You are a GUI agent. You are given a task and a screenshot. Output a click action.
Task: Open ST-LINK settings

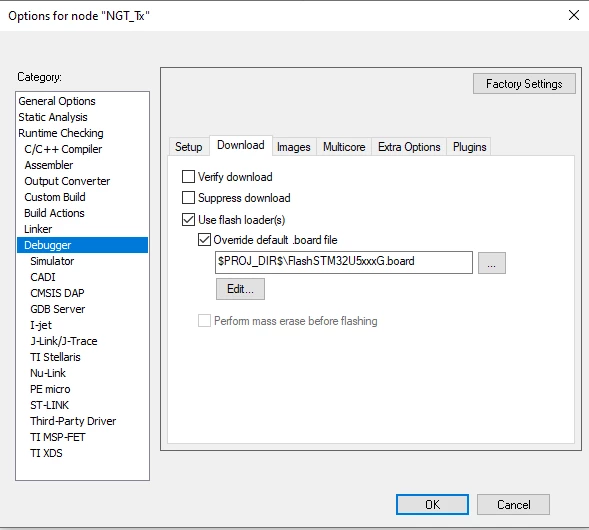pos(82,405)
